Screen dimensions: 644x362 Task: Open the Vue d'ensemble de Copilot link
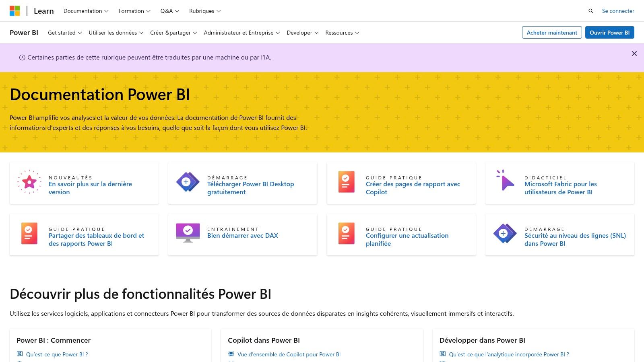(289, 354)
